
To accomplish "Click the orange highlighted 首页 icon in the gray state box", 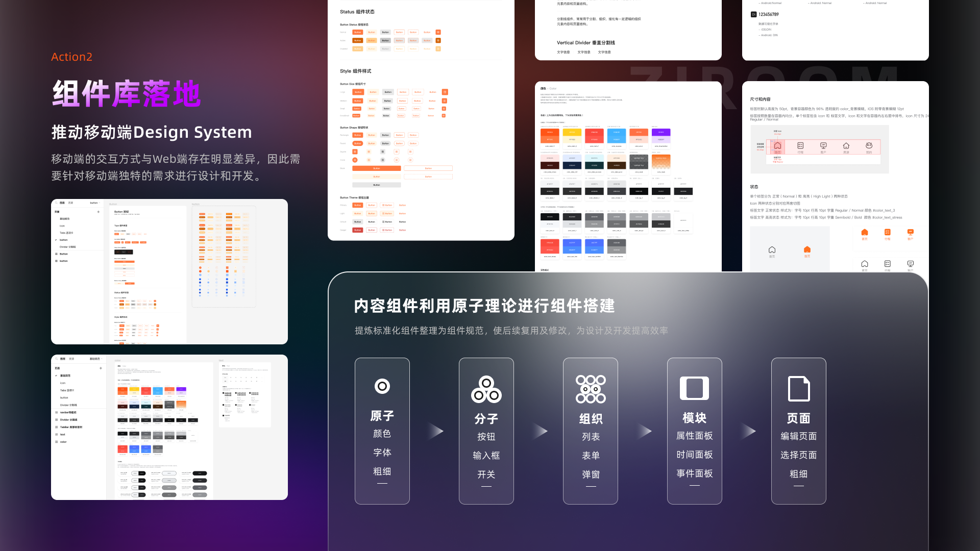I will (807, 249).
